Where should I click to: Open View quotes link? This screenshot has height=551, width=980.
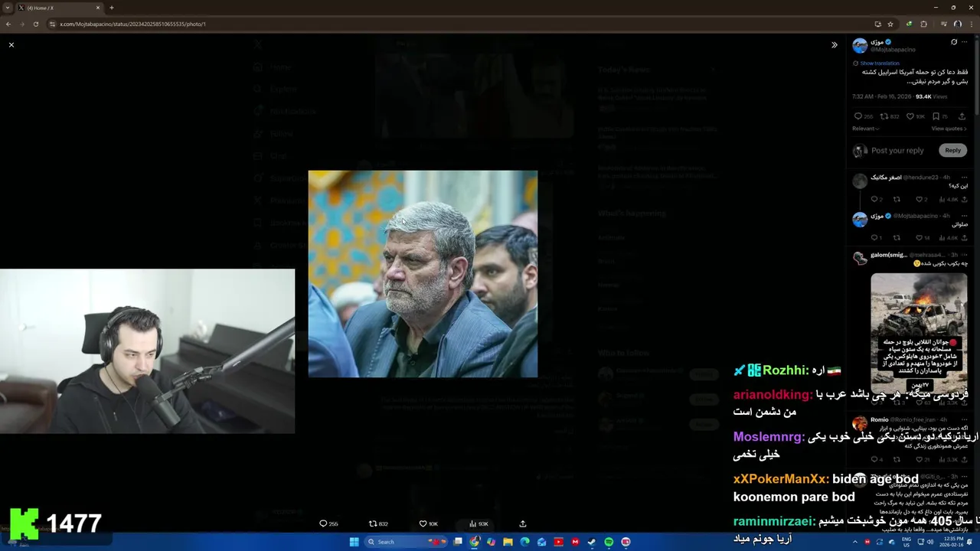[x=949, y=129]
